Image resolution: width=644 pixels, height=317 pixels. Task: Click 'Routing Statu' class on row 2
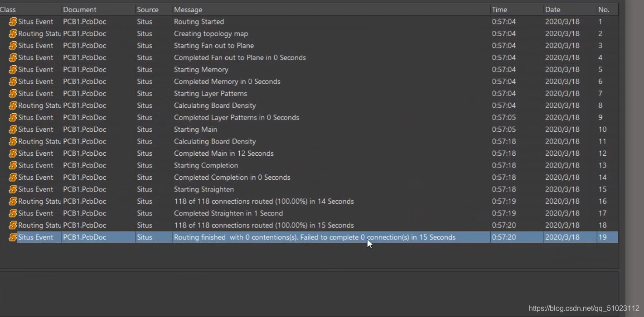pyautogui.click(x=39, y=34)
